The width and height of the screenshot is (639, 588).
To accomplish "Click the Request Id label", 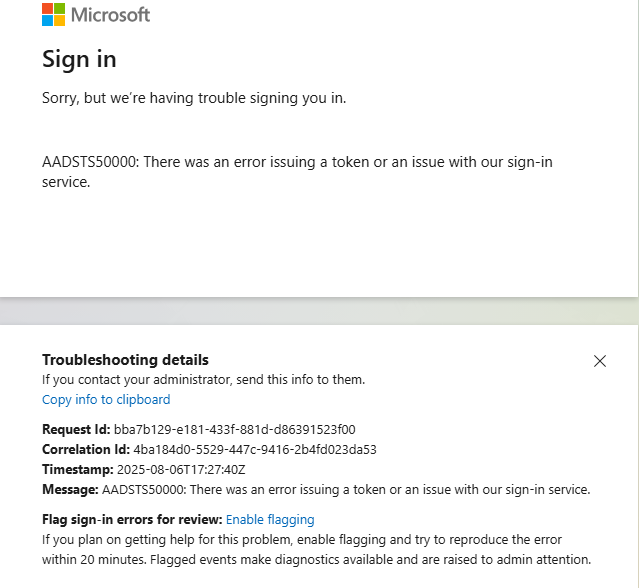I will (76, 429).
